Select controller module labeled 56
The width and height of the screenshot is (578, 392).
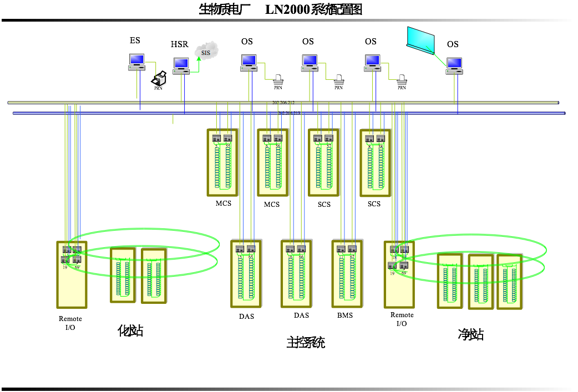coord(278,139)
